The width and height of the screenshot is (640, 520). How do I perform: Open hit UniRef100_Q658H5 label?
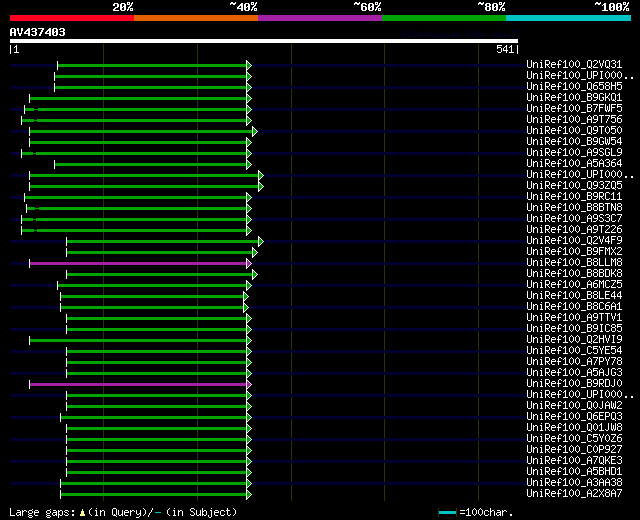point(574,86)
